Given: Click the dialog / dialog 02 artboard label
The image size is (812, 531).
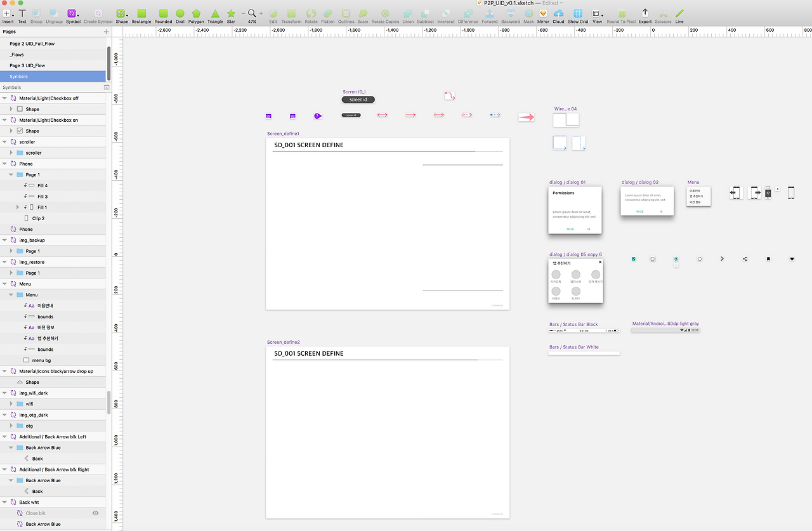Looking at the screenshot, I should (x=640, y=182).
